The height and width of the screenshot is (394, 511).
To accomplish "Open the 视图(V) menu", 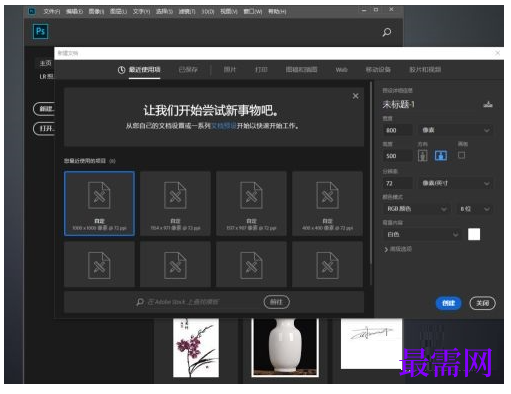I will coord(229,12).
